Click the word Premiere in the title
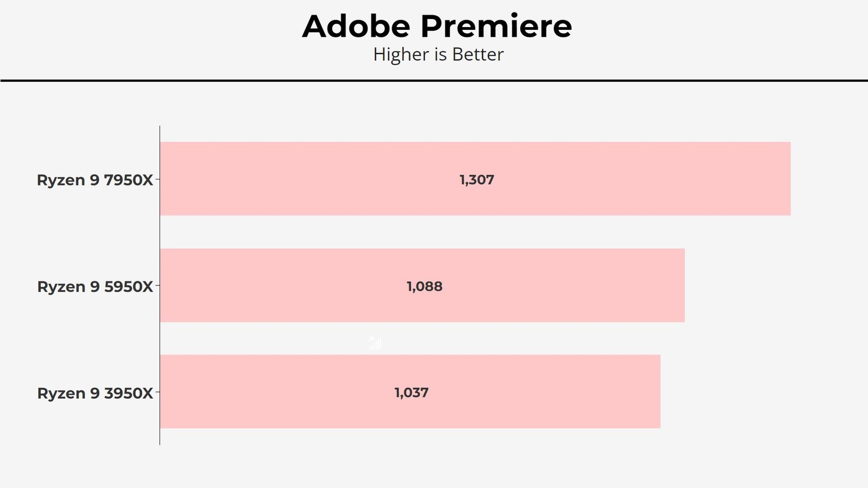 point(496,26)
